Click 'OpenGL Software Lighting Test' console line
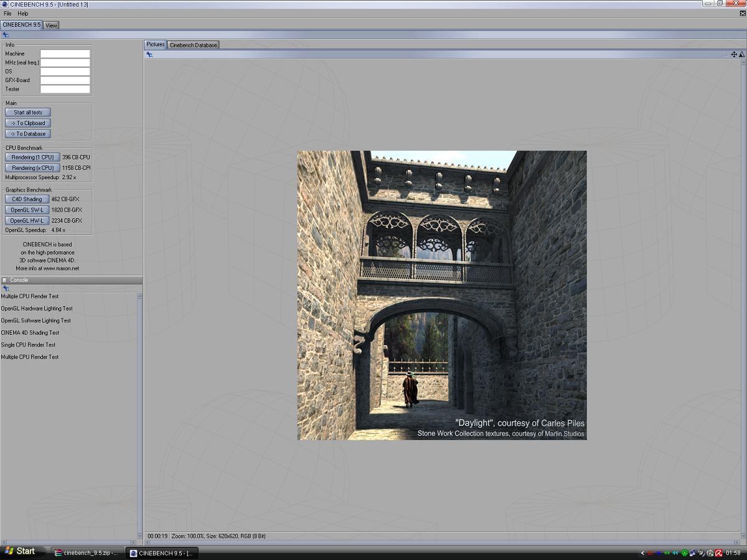747x560 pixels. pos(35,320)
